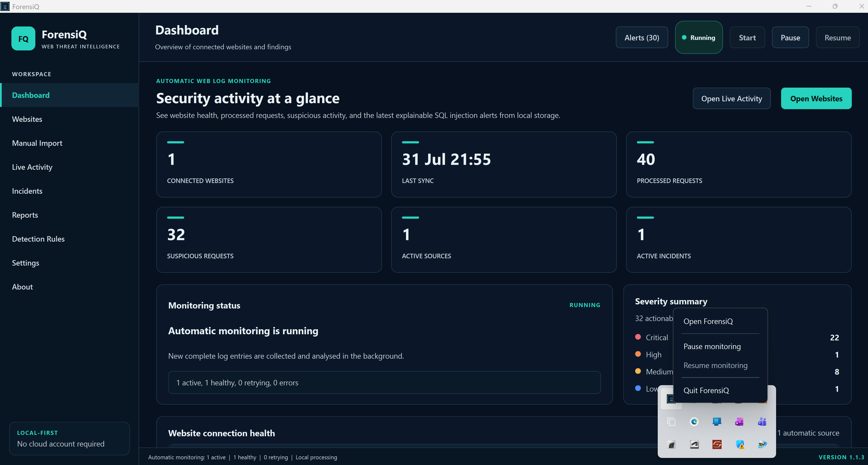Click the 'No cloud account required' box
The image size is (868, 465).
tap(69, 438)
